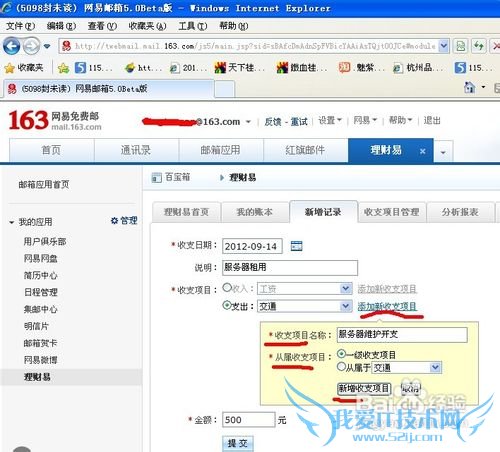Image resolution: width=500 pixels, height=452 pixels.
Task: Click the browser Home icon
Action: coord(470,88)
